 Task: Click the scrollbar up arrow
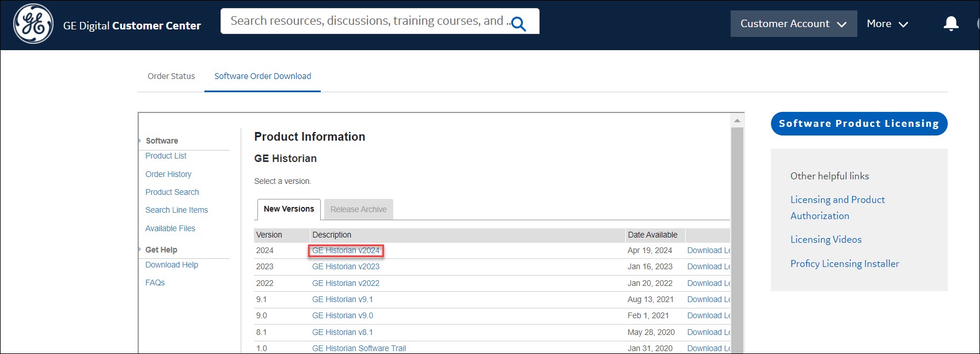(x=737, y=120)
